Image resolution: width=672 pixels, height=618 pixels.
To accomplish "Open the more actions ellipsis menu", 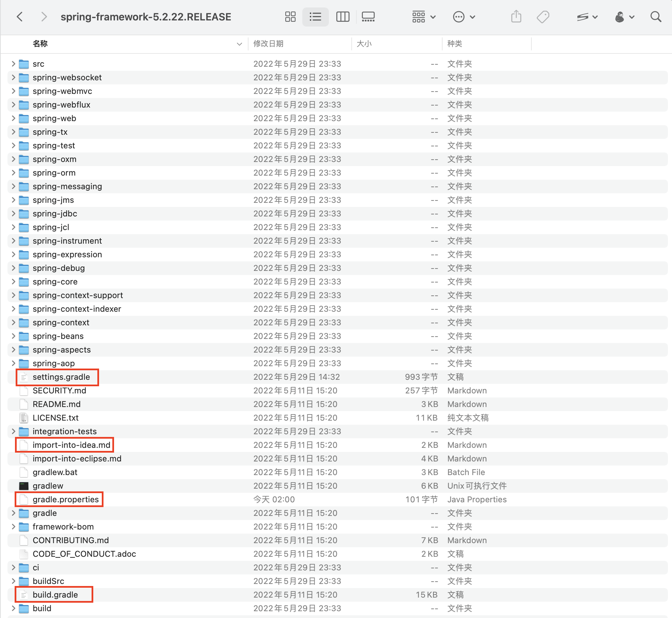I will tap(464, 17).
